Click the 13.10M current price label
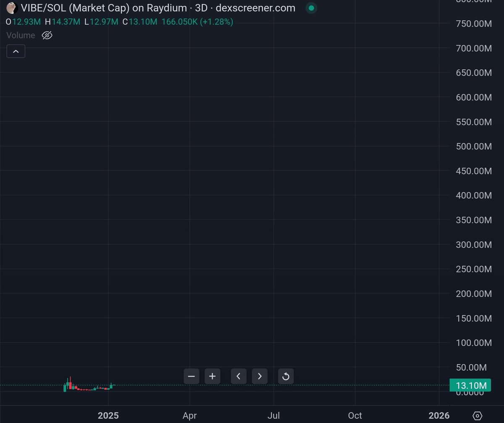504x423 pixels. tap(470, 386)
